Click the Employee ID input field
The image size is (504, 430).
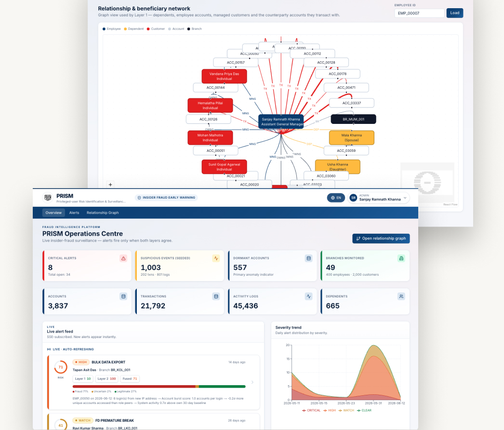pos(419,13)
